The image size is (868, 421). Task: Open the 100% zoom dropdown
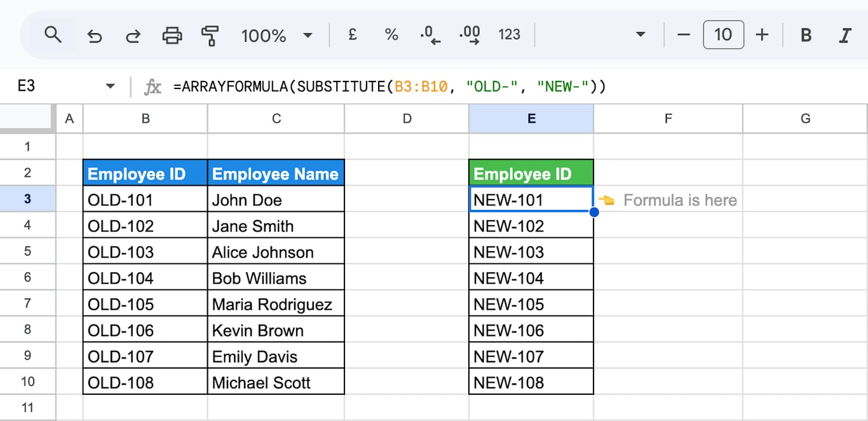[276, 36]
